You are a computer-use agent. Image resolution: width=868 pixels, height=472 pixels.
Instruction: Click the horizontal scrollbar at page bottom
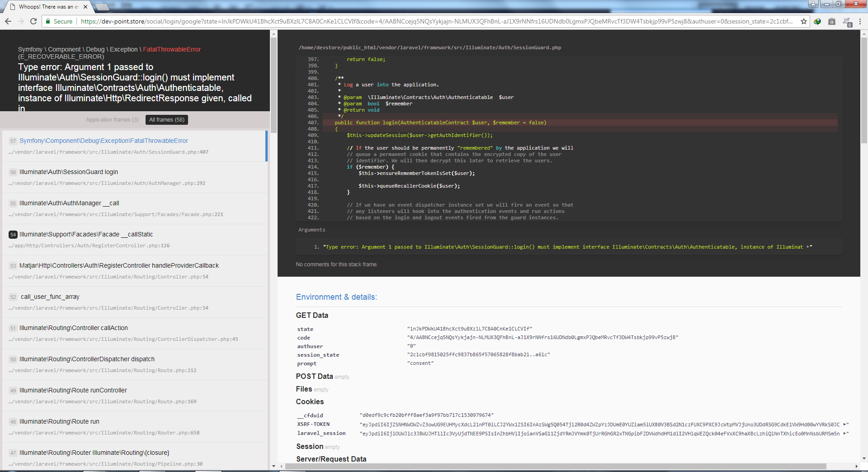click(552, 466)
